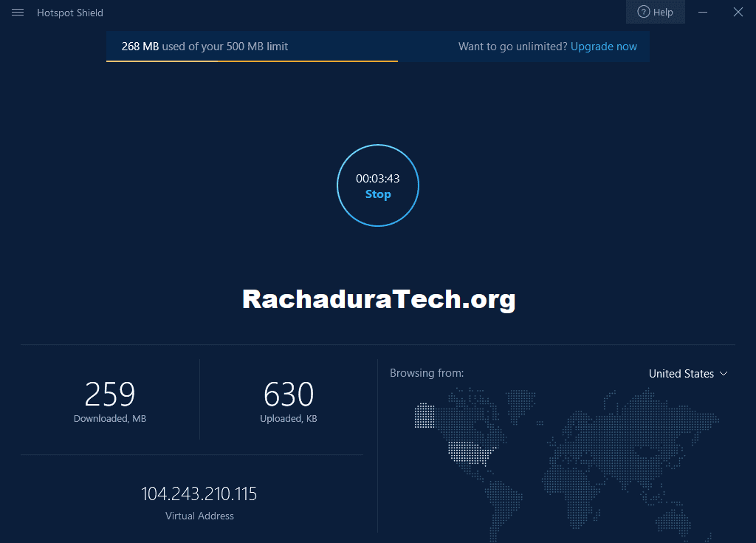
Task: Click the data usage progress bar
Action: 378,61
